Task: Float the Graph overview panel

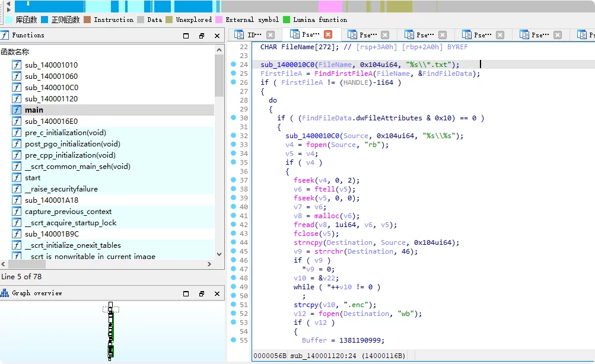Action: click(202, 293)
